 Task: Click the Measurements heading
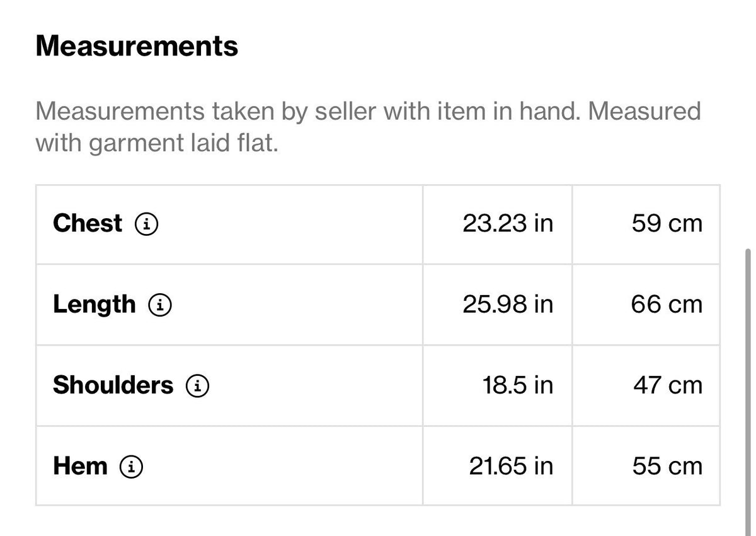point(137,46)
